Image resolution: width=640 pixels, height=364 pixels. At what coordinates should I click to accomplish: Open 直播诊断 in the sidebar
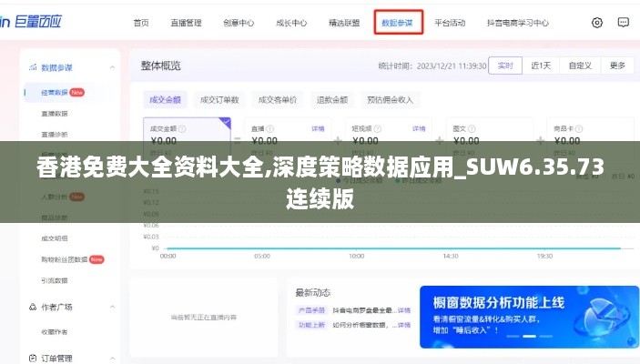[x=55, y=135]
